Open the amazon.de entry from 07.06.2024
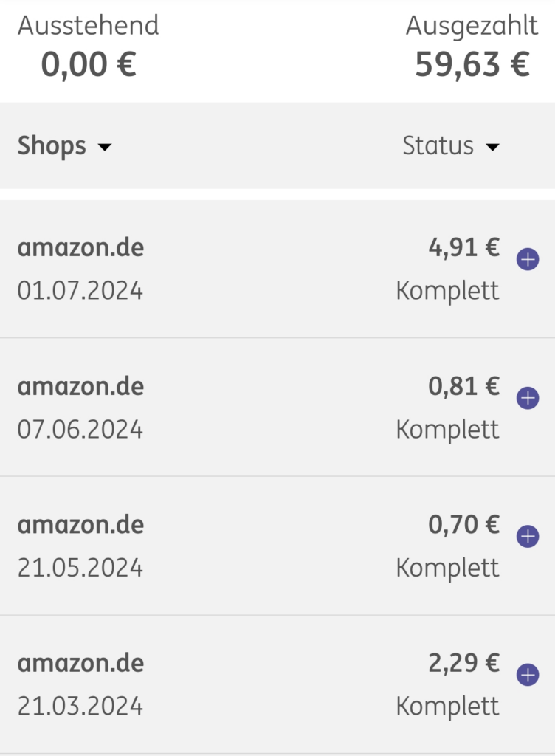This screenshot has height=756, width=555. click(277, 408)
